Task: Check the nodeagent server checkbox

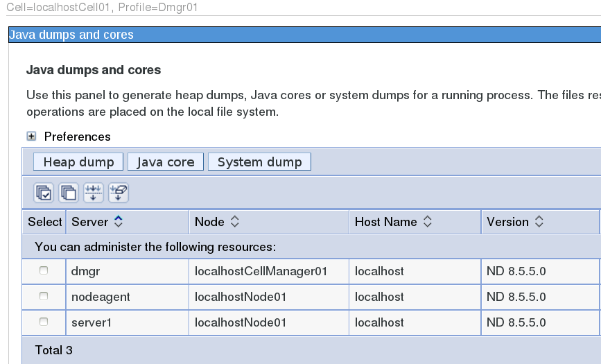Action: tap(44, 296)
